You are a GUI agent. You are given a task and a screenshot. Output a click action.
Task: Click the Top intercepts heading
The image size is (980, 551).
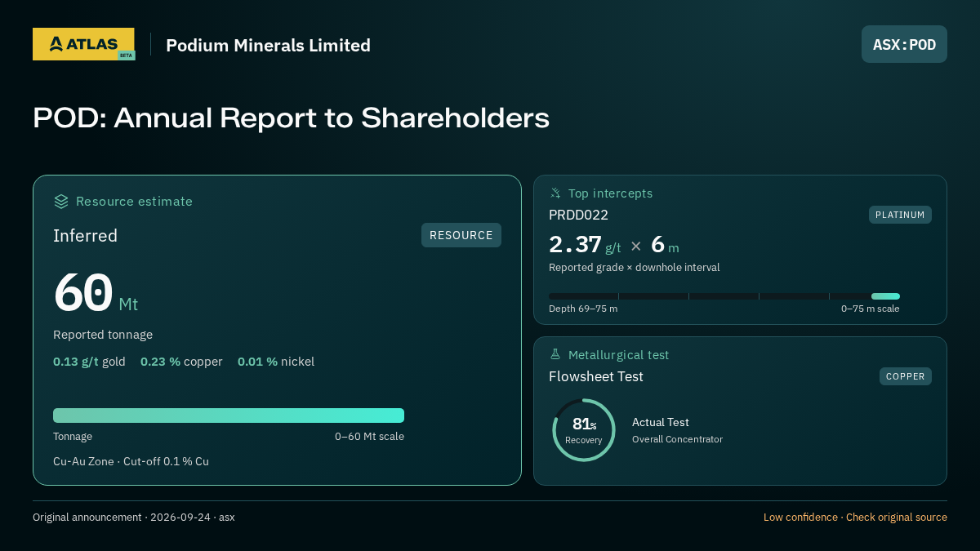610,193
